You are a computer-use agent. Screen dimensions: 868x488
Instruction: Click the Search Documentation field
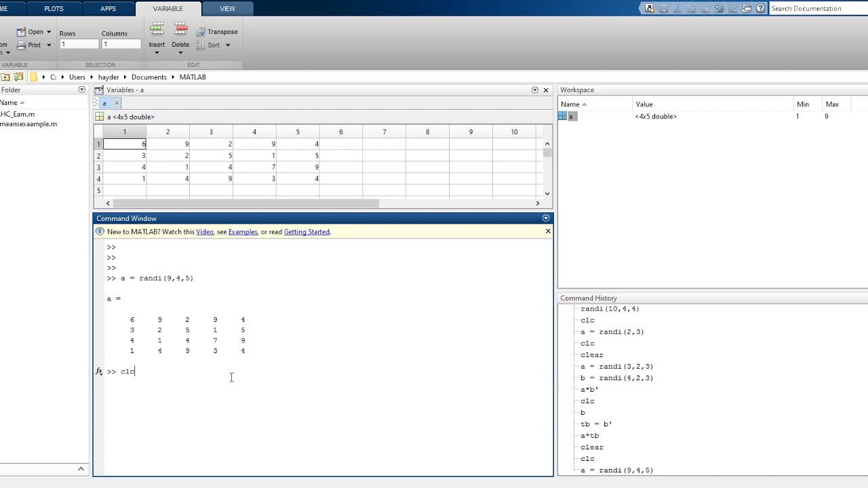pos(818,8)
